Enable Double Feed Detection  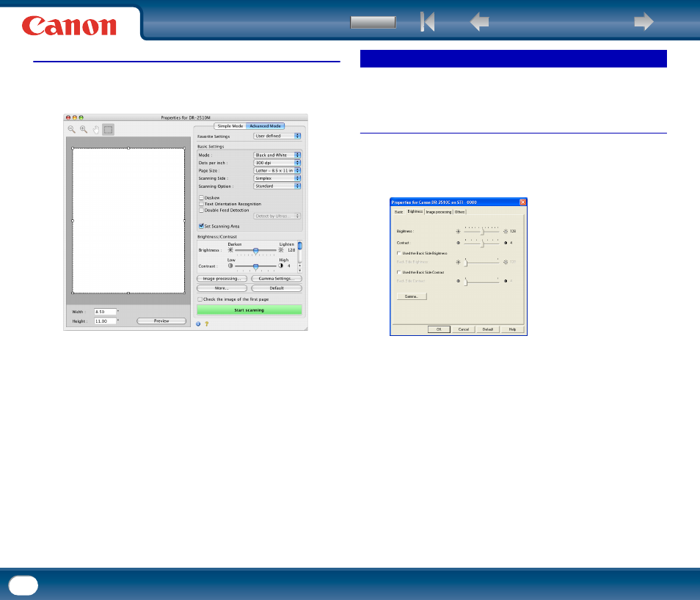coord(201,210)
